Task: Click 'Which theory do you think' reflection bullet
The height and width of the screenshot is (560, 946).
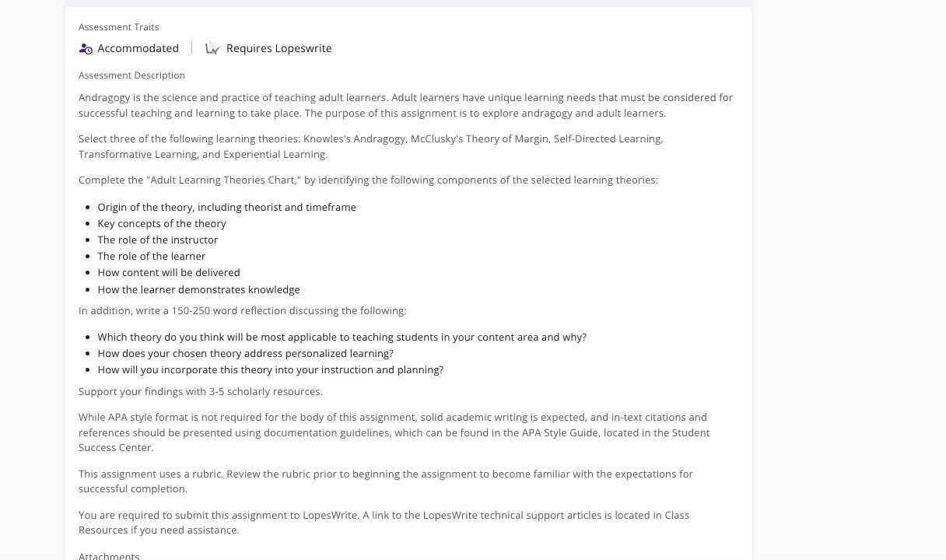Action: (342, 337)
